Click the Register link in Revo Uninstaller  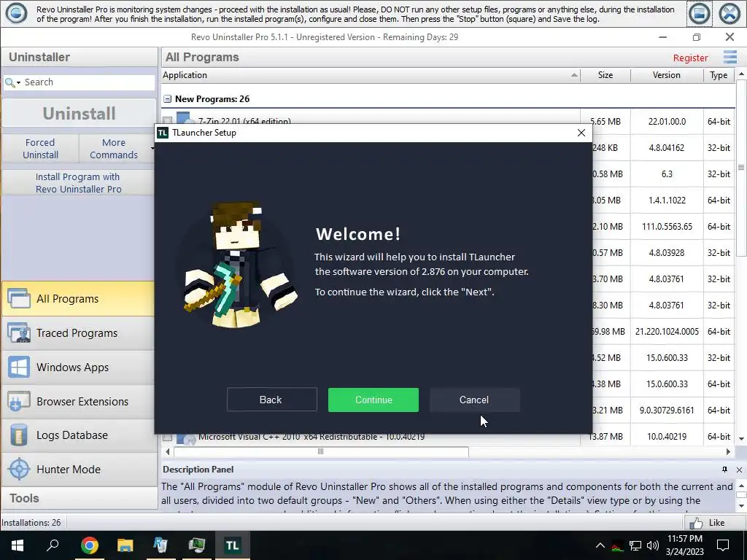pos(690,58)
